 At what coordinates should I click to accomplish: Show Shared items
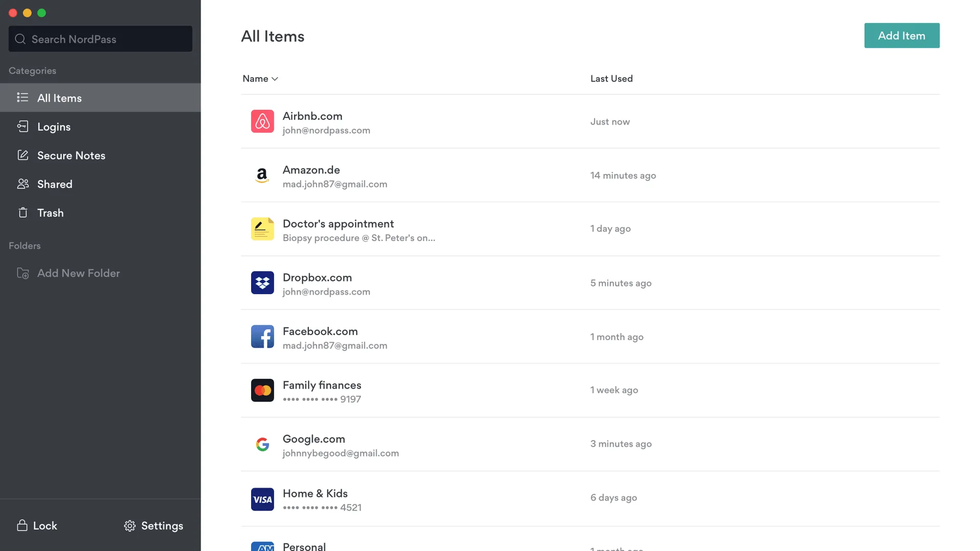click(55, 184)
